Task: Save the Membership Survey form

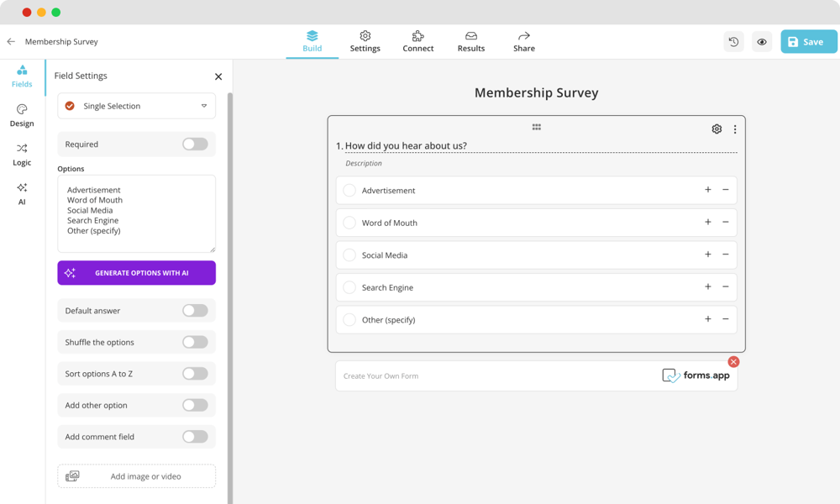Action: click(x=807, y=40)
